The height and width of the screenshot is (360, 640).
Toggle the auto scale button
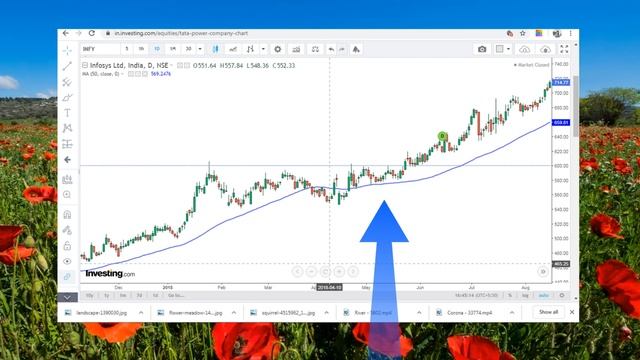[544, 296]
